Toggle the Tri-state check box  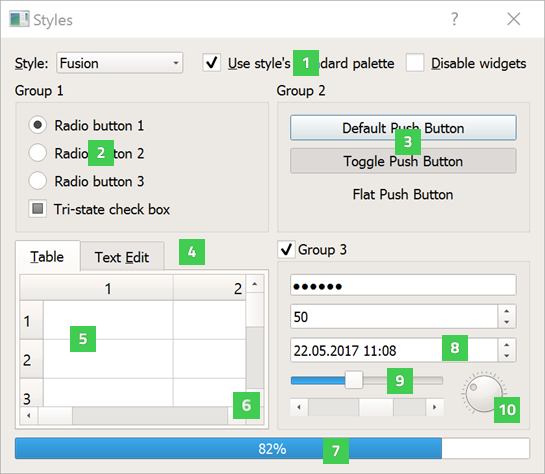click(x=38, y=209)
